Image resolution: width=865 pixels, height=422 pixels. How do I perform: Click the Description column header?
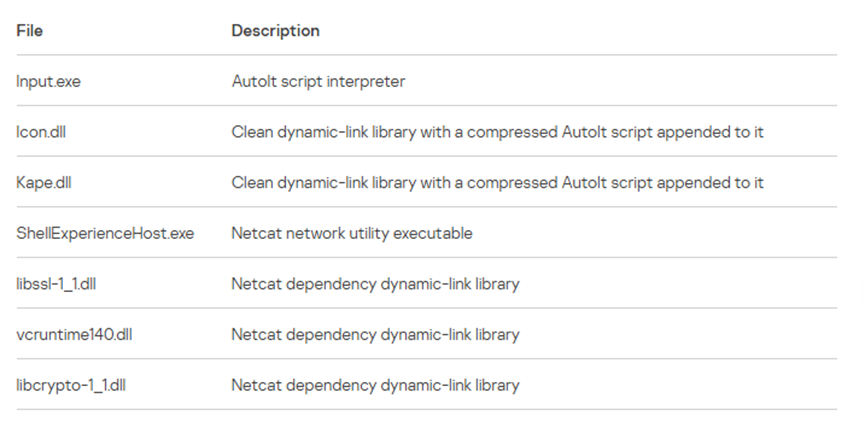(x=275, y=31)
